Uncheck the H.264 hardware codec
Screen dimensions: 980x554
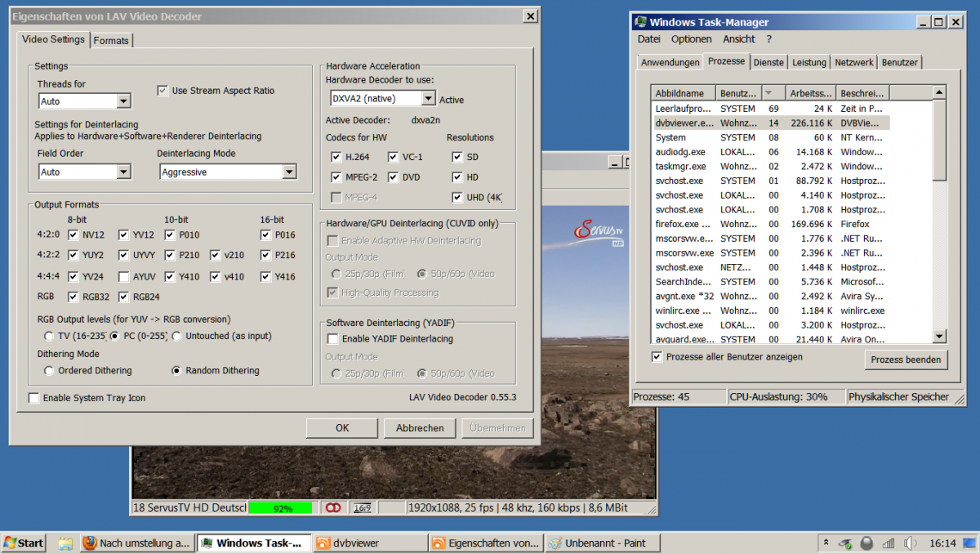(336, 157)
